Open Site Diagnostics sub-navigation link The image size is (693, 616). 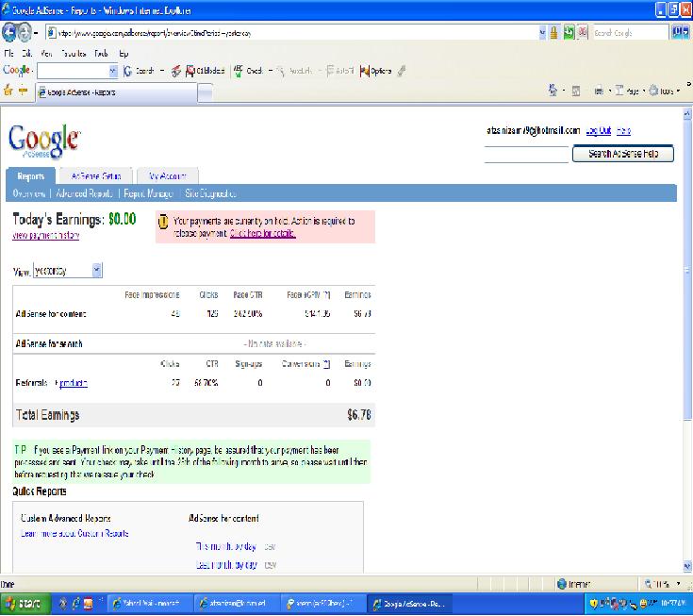click(210, 193)
